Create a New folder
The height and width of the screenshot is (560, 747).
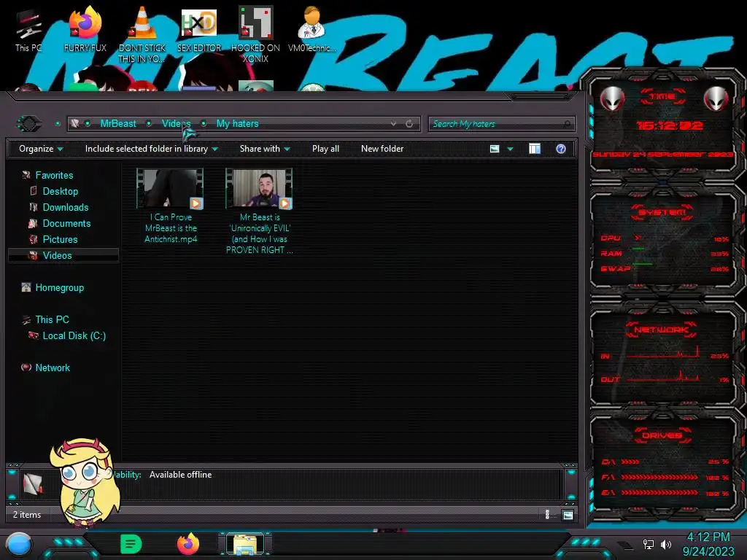coord(382,149)
